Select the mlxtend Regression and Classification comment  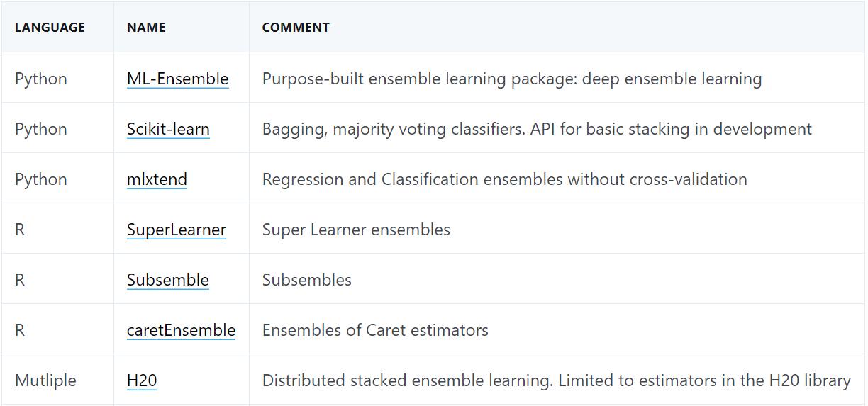[505, 179]
